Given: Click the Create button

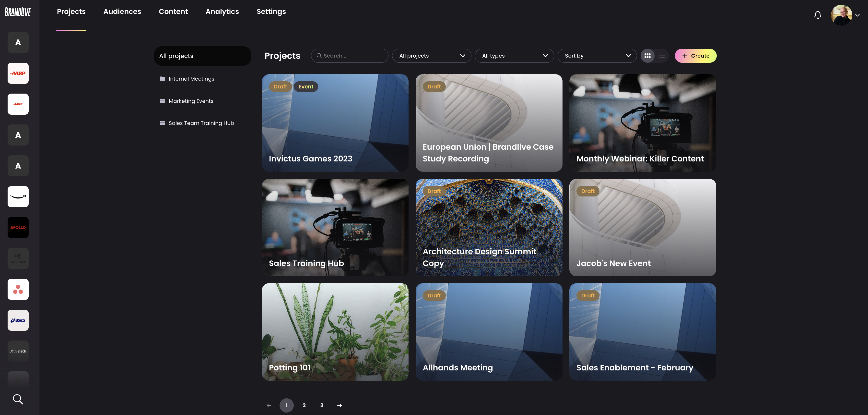Looking at the screenshot, I should [x=695, y=56].
